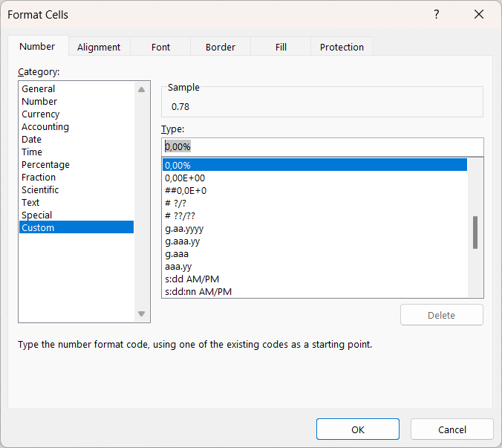Click the Type format code field
This screenshot has height=448, width=502.
pyautogui.click(x=322, y=147)
